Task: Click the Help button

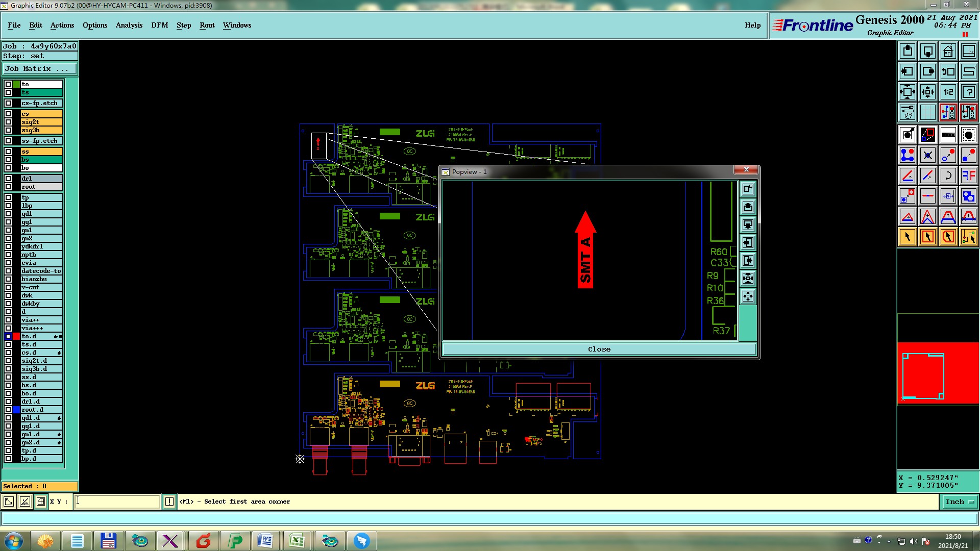Action: tap(752, 25)
